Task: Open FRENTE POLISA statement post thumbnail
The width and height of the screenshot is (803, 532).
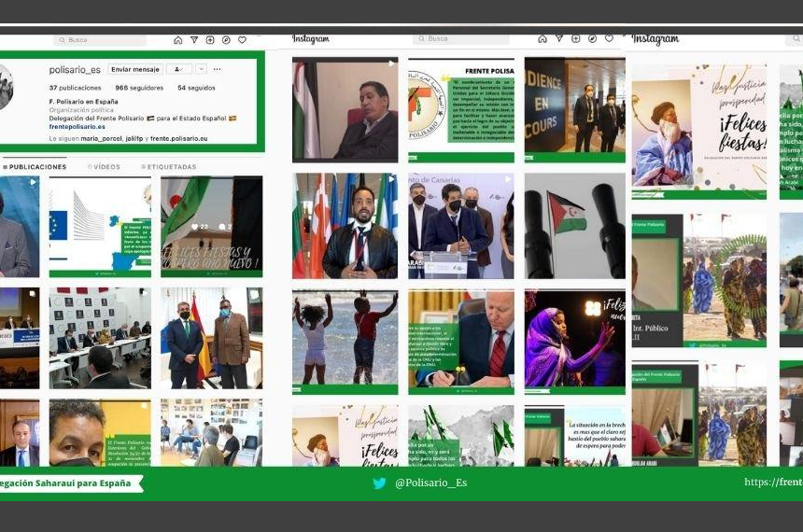Action: [x=461, y=109]
